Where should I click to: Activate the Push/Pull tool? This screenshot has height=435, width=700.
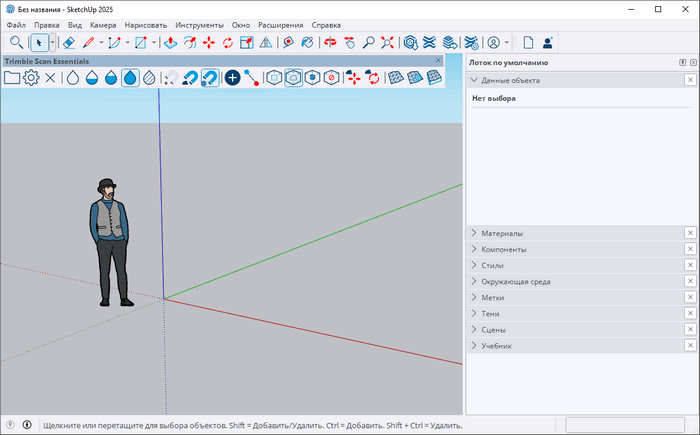[170, 43]
